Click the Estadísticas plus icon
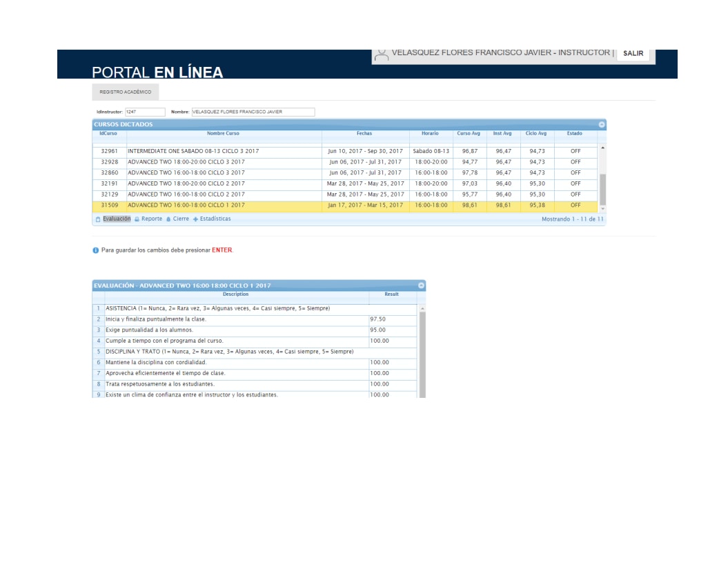 click(x=195, y=219)
